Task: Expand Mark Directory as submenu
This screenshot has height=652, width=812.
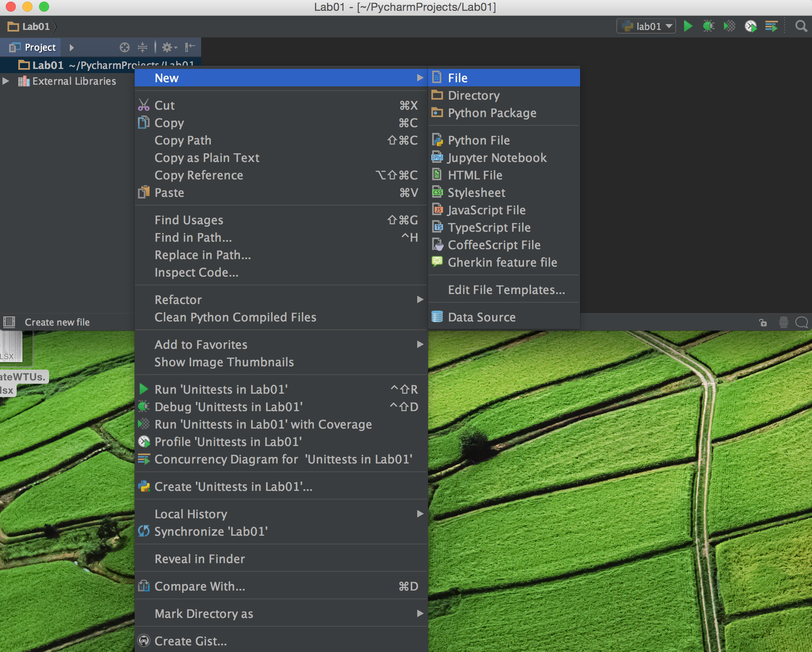Action: point(281,614)
